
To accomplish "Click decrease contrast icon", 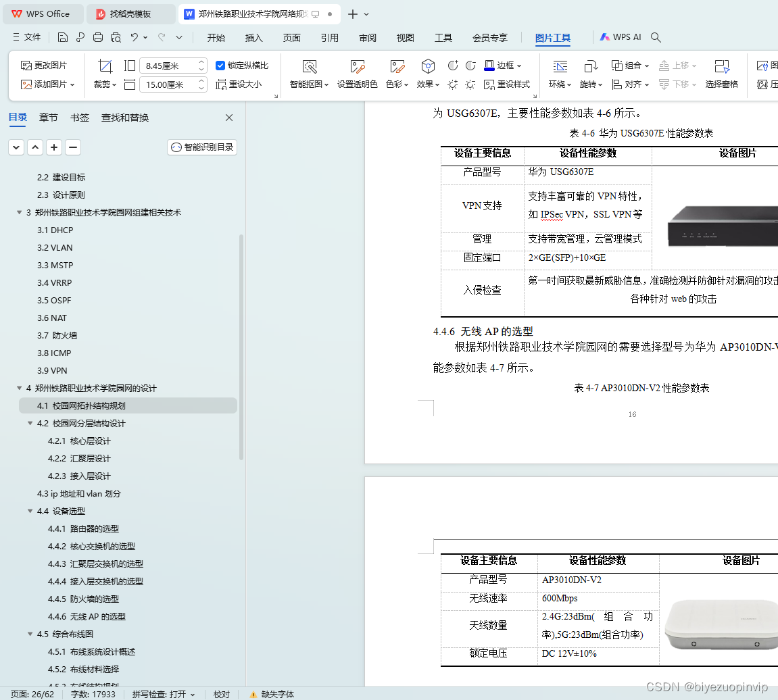I will pyautogui.click(x=470, y=66).
